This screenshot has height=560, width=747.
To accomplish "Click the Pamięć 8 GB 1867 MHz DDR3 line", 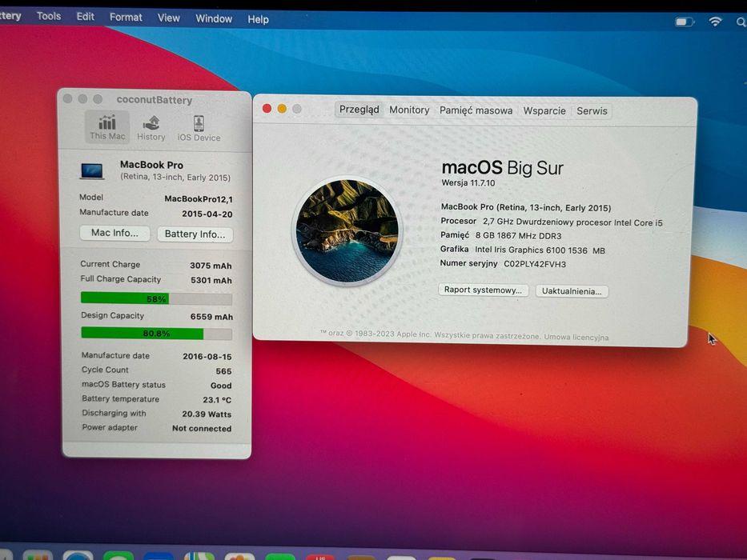I will click(500, 236).
